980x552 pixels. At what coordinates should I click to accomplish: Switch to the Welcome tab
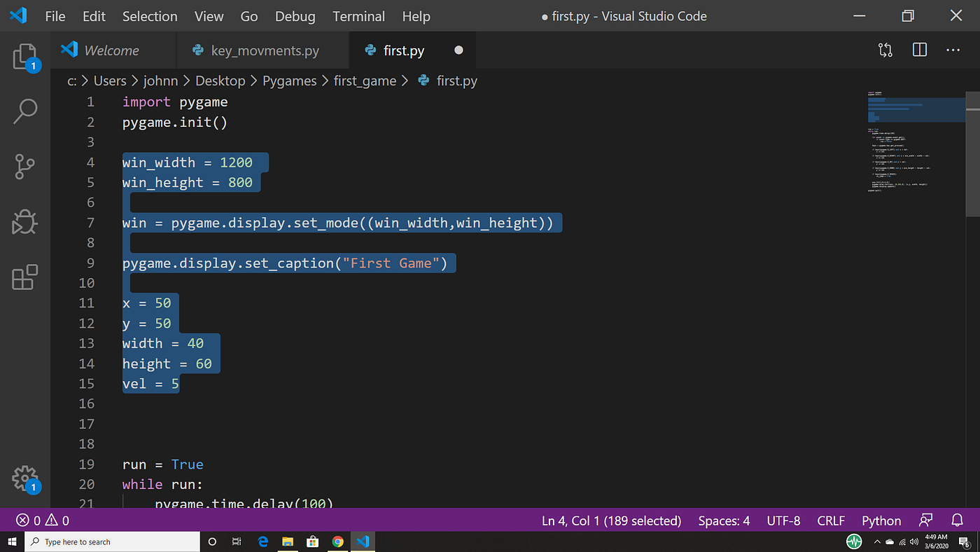click(x=113, y=50)
